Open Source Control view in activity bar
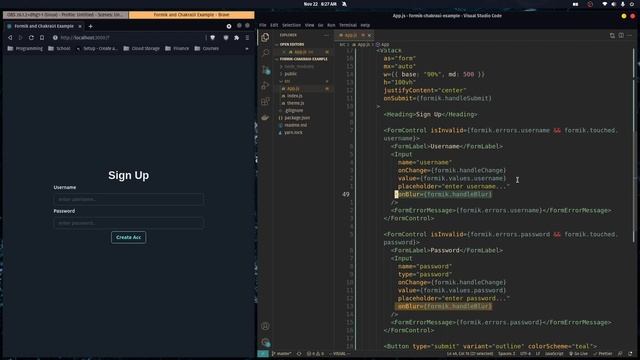This screenshot has height=360, width=640. (x=265, y=70)
